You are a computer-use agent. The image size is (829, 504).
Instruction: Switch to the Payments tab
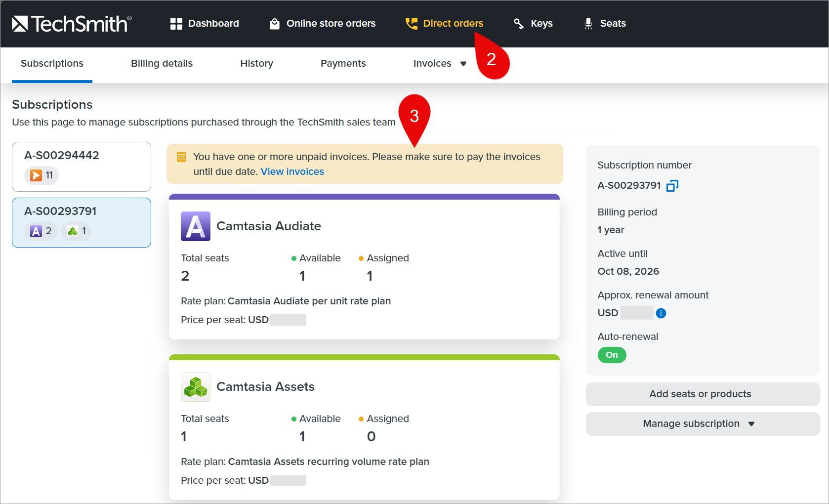[343, 64]
